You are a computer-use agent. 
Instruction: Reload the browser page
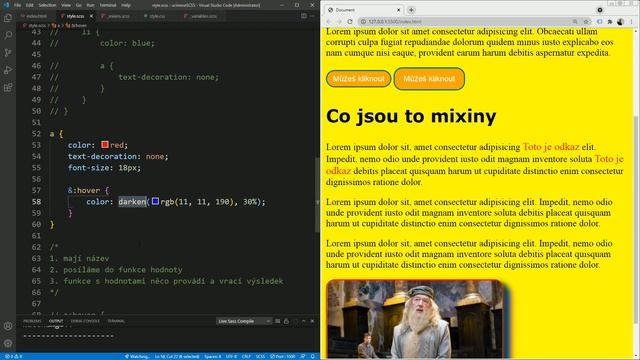pos(350,22)
